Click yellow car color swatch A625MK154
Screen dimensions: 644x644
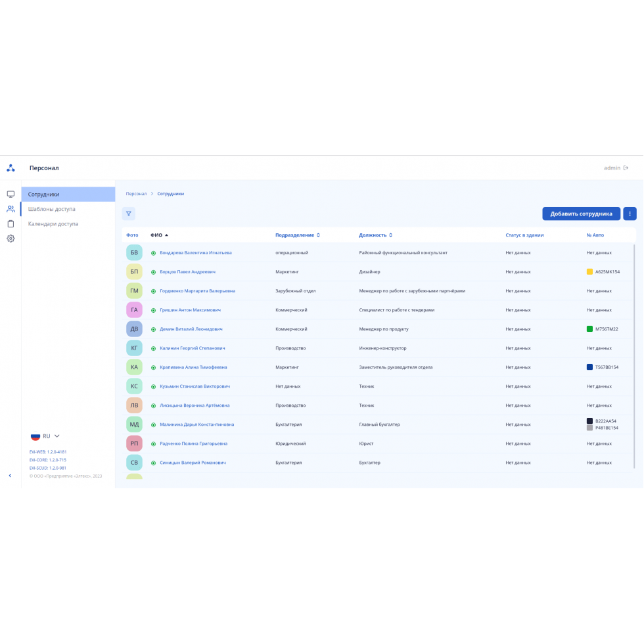click(589, 271)
